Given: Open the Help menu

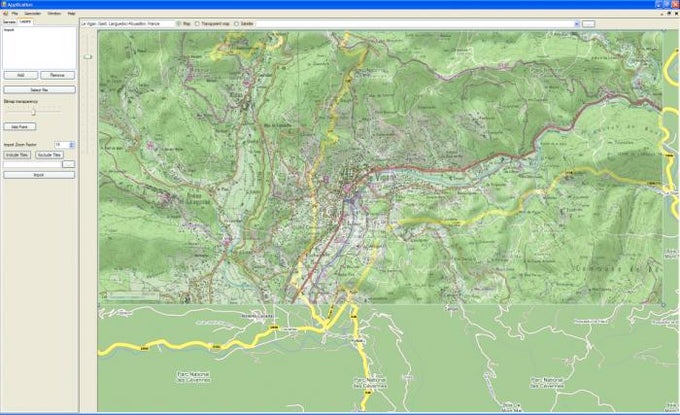Looking at the screenshot, I should [71, 13].
